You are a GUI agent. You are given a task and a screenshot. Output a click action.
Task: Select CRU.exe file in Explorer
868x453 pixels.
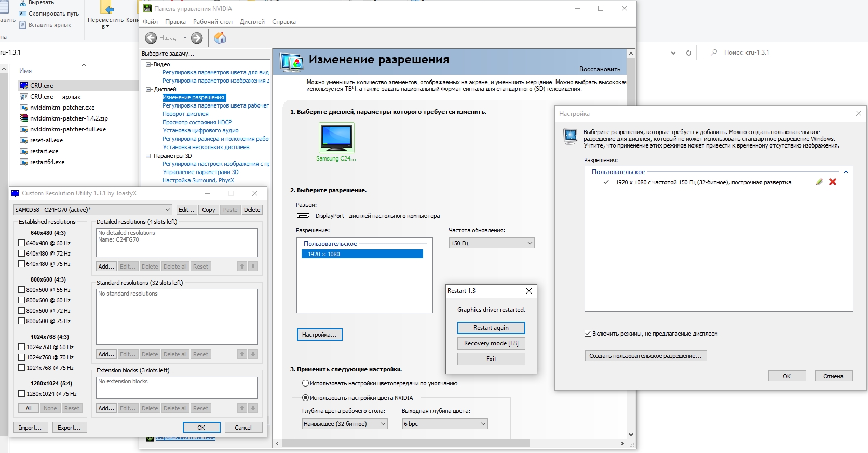coord(42,86)
